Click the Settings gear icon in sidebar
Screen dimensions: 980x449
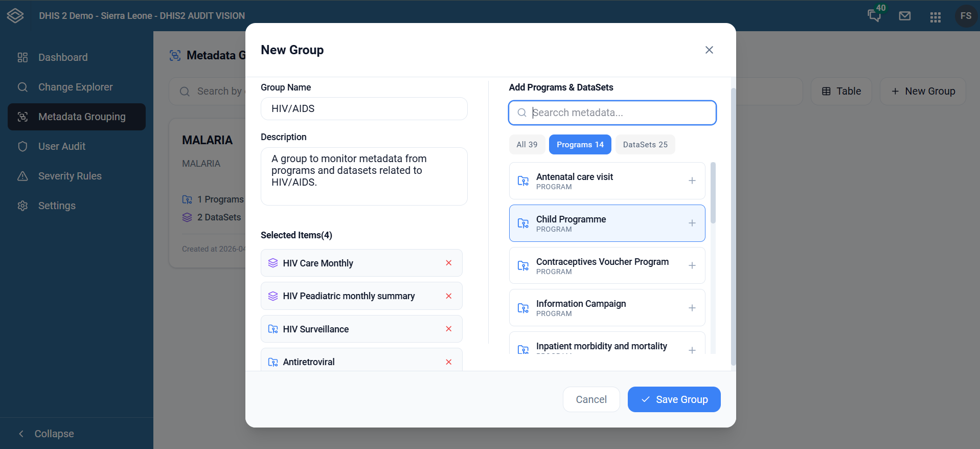(x=22, y=206)
